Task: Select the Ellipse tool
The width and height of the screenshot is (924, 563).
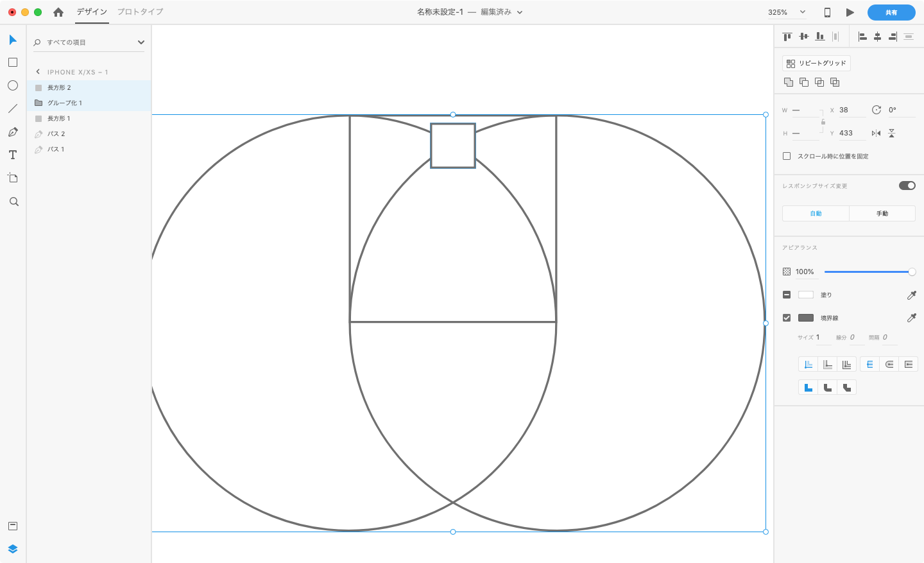Action: pyautogui.click(x=13, y=85)
